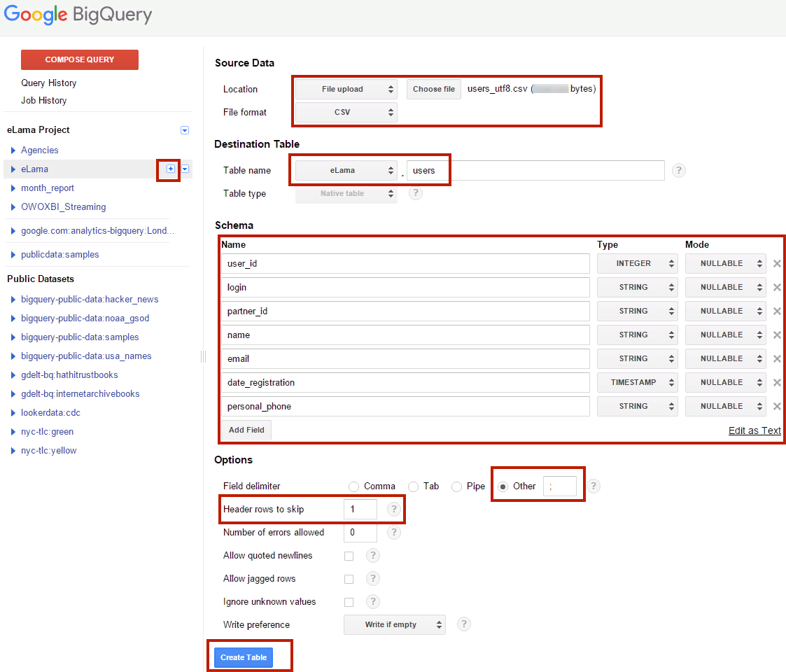
Task: Remove the user_id schema field
Action: pos(777,264)
